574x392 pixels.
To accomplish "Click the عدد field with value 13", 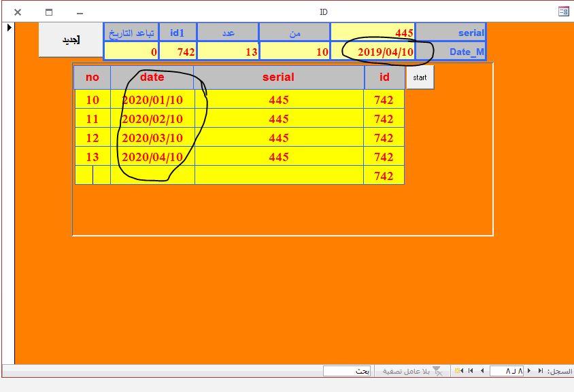I will (228, 52).
